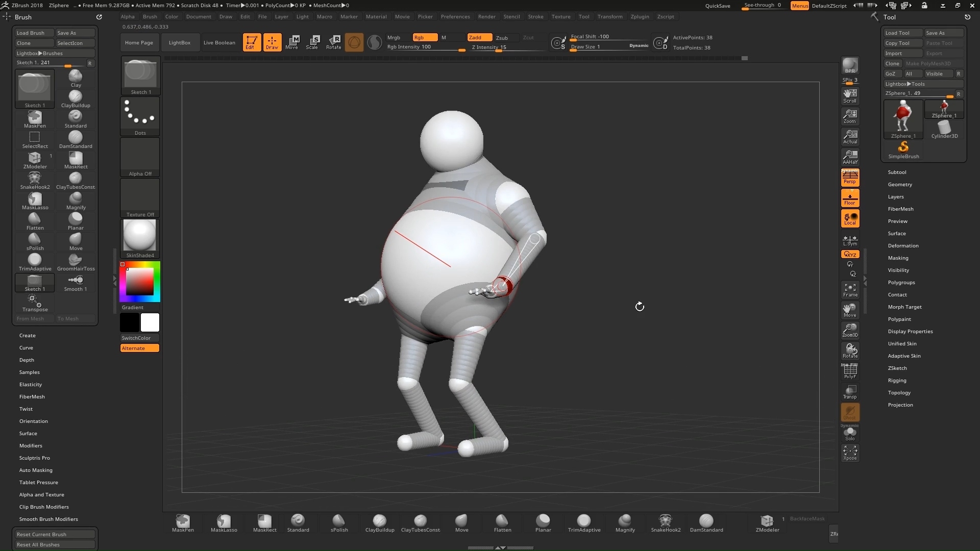Click the Reset Current Brush button
The height and width of the screenshot is (551, 980).
coord(54,534)
